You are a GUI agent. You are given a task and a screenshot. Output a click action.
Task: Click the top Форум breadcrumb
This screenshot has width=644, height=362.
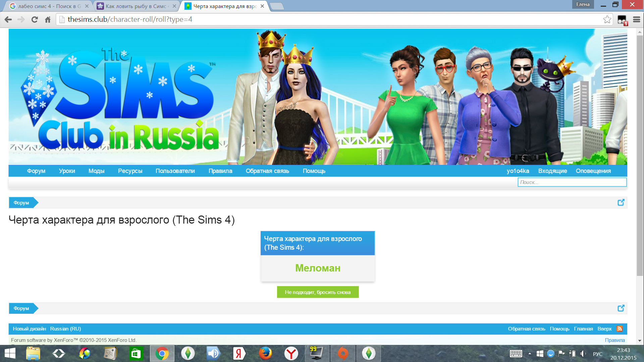coord(21,202)
